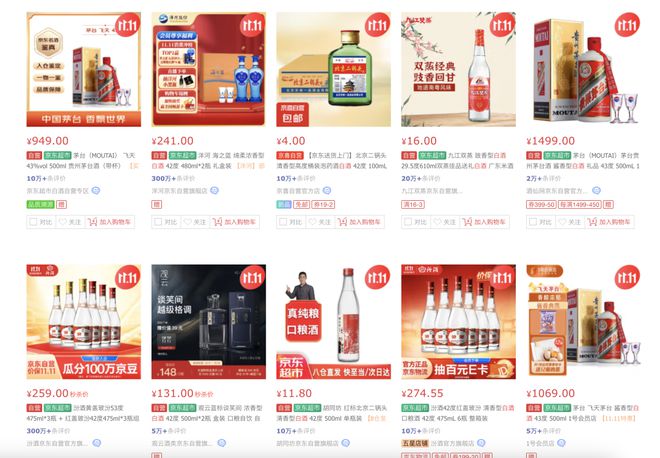The width and height of the screenshot is (660, 458).
Task: Click the cart icon for ¥1499.00 Moutai
Action: pyautogui.click(x=592, y=221)
